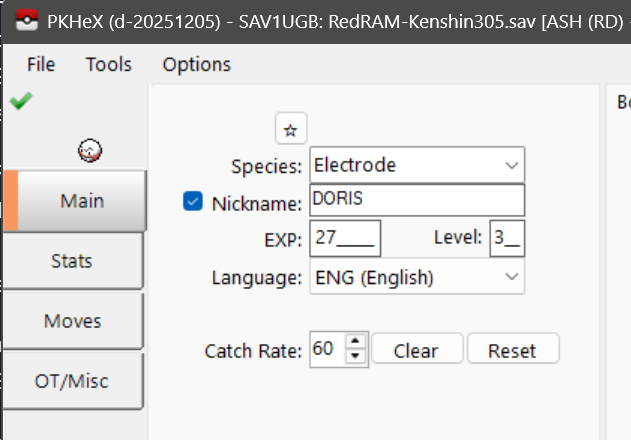Open the Tools menu
Screen dimensions: 631x440
[108, 64]
